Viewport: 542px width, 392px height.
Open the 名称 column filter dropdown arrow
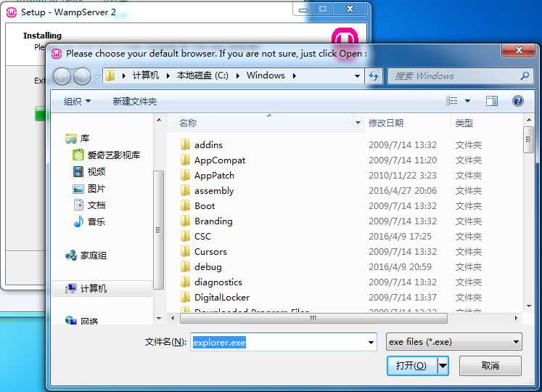coord(358,123)
